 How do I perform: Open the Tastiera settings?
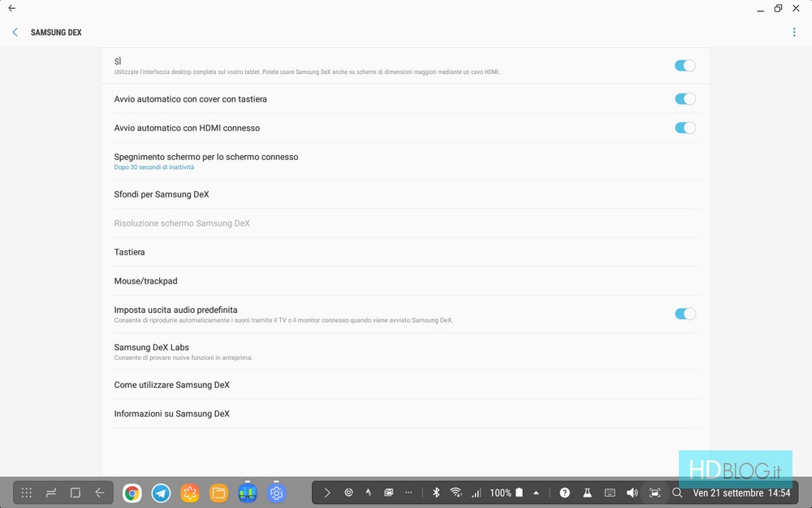click(405, 253)
